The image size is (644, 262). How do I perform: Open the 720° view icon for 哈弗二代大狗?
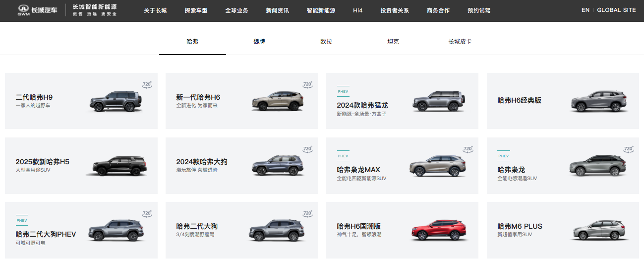coord(308,213)
